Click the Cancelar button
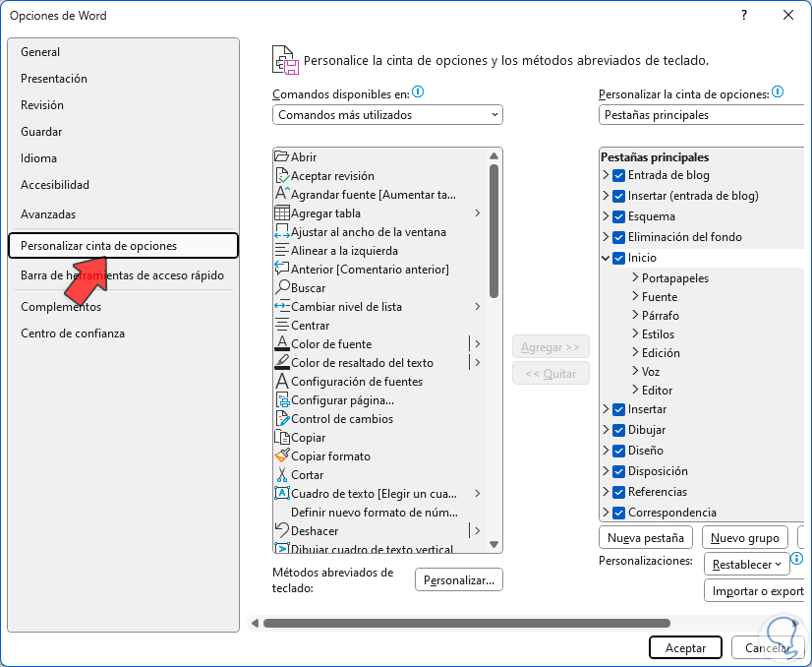This screenshot has width=812, height=667. click(x=768, y=648)
